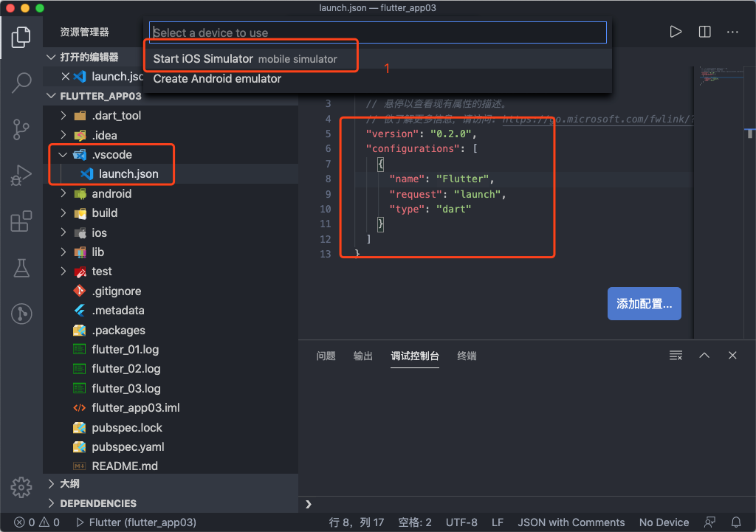The width and height of the screenshot is (756, 532).
Task: Expand the .dart_tool folder
Action: (63, 115)
